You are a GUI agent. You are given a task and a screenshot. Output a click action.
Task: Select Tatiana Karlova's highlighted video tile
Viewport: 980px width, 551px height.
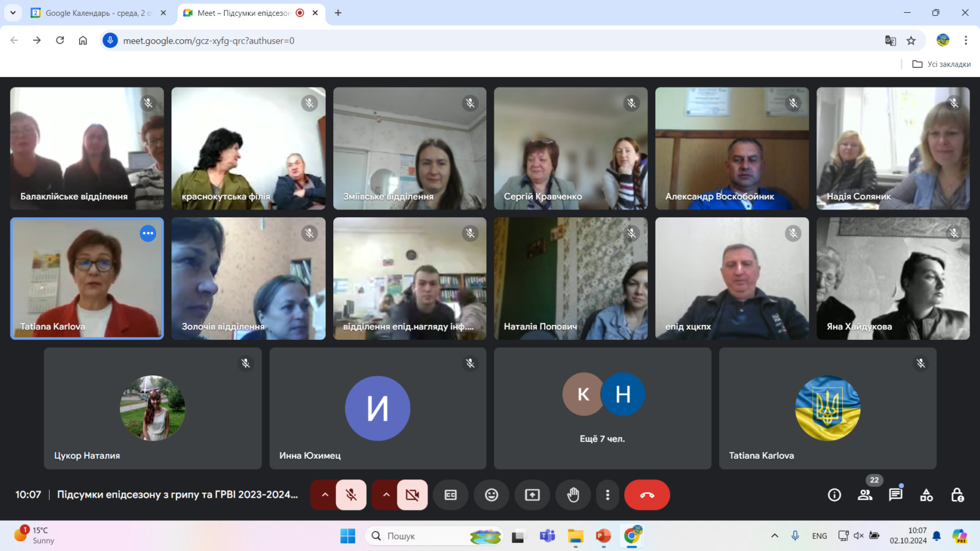tap(87, 279)
